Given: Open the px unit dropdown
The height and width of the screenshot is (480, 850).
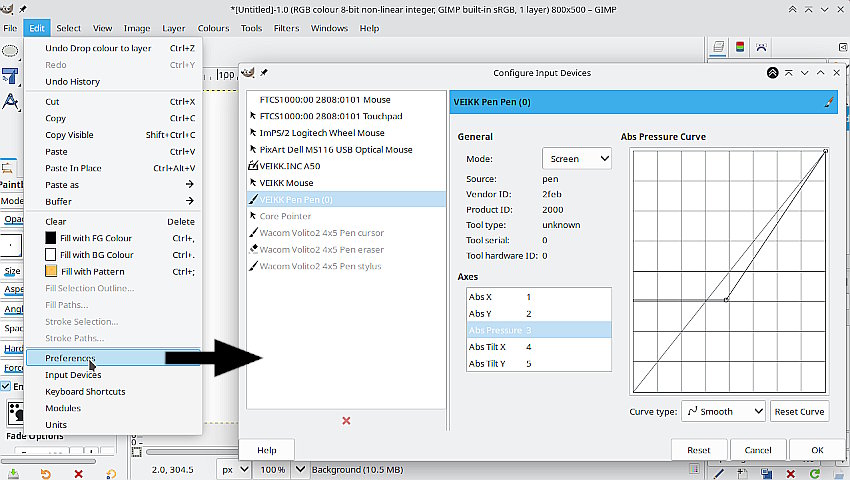Looking at the screenshot, I should coord(234,469).
